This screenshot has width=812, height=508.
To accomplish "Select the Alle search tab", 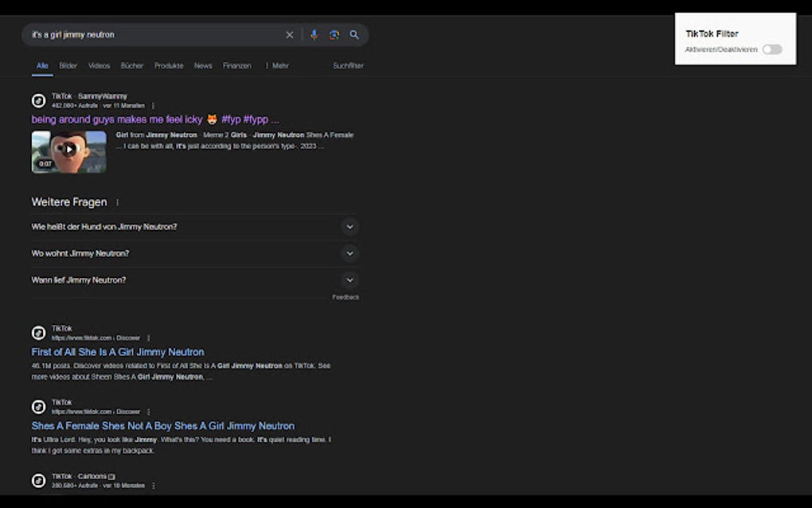I will pyautogui.click(x=42, y=66).
